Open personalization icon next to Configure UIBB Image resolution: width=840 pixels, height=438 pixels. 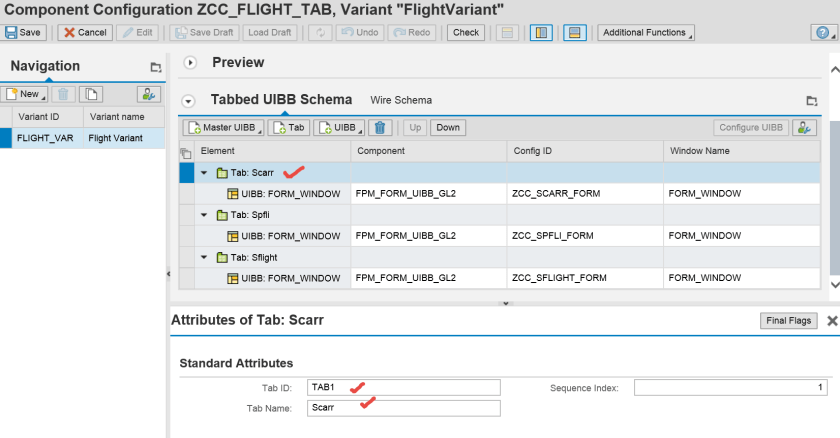click(x=804, y=127)
